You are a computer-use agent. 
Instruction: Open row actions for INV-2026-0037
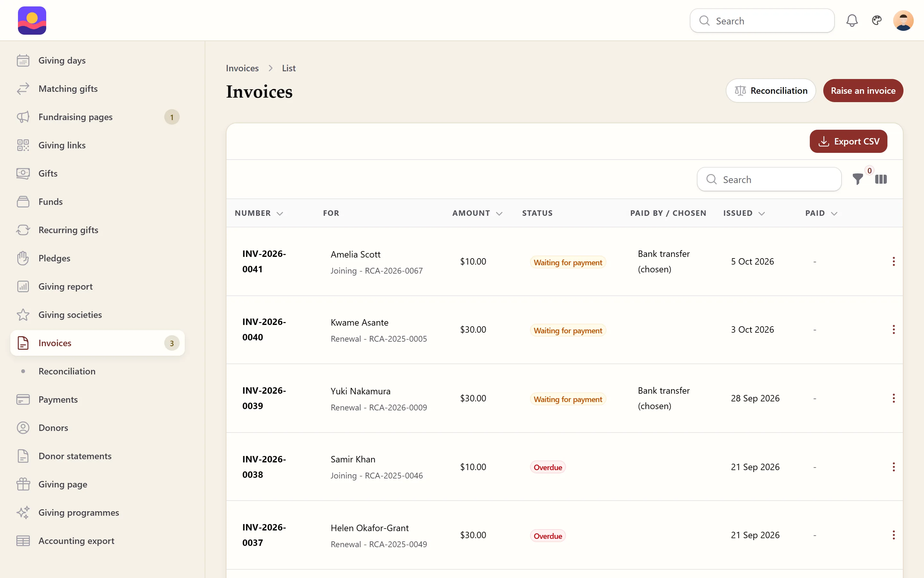pyautogui.click(x=894, y=535)
